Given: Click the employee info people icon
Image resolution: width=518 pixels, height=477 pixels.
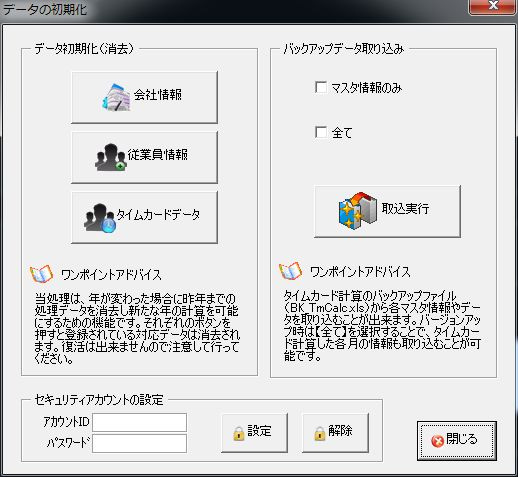Looking at the screenshot, I should (x=111, y=157).
